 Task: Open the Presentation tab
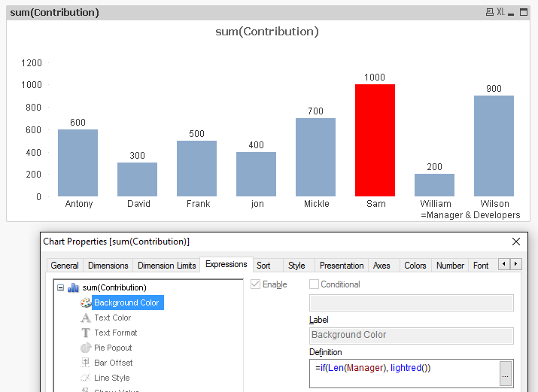(341, 266)
